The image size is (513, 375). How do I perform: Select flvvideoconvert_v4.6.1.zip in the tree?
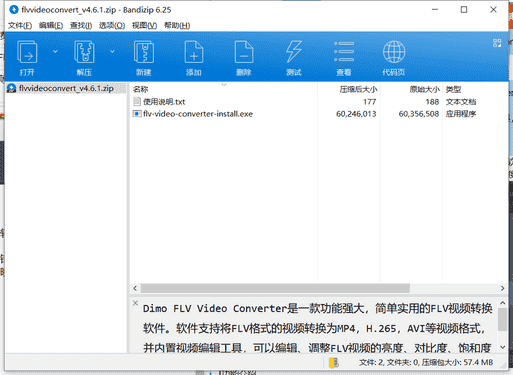[66, 88]
